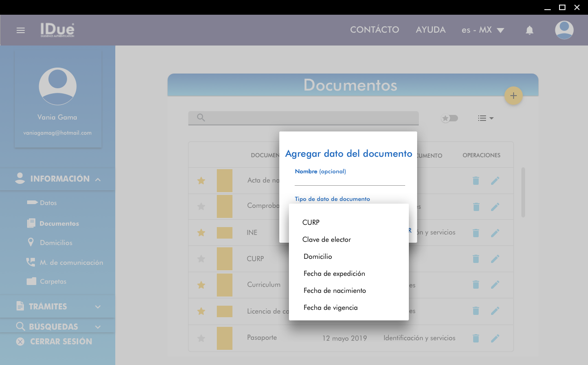Open the list view options dropdown
Image resolution: width=588 pixels, height=365 pixels.
click(x=485, y=118)
